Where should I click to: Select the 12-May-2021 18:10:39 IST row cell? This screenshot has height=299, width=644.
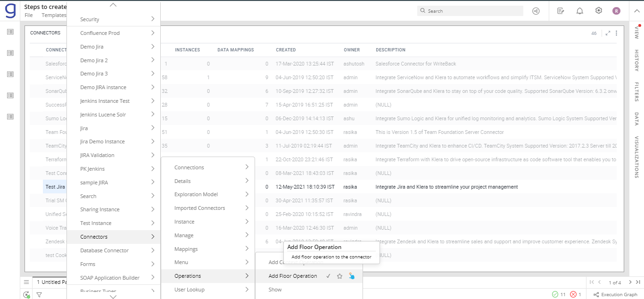pos(305,187)
